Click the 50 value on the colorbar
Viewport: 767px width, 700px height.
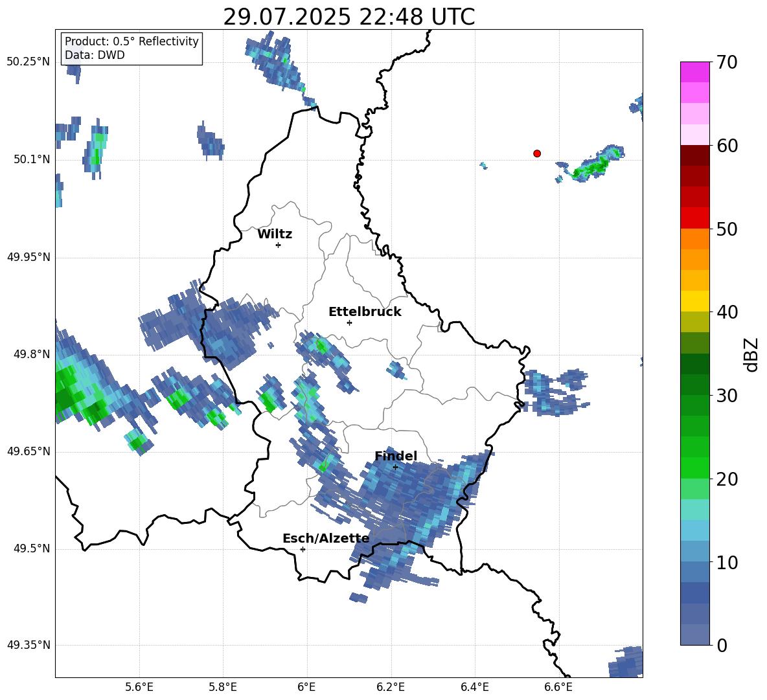pyautogui.click(x=727, y=229)
